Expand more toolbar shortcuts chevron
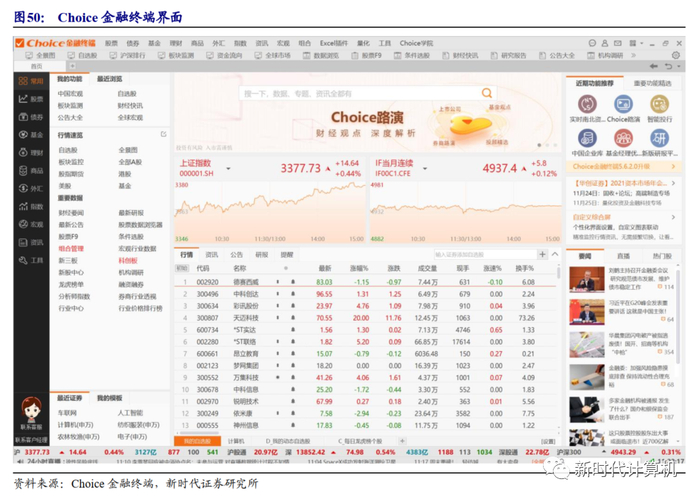Image resolution: width=700 pixels, height=500 pixels. coord(633,55)
